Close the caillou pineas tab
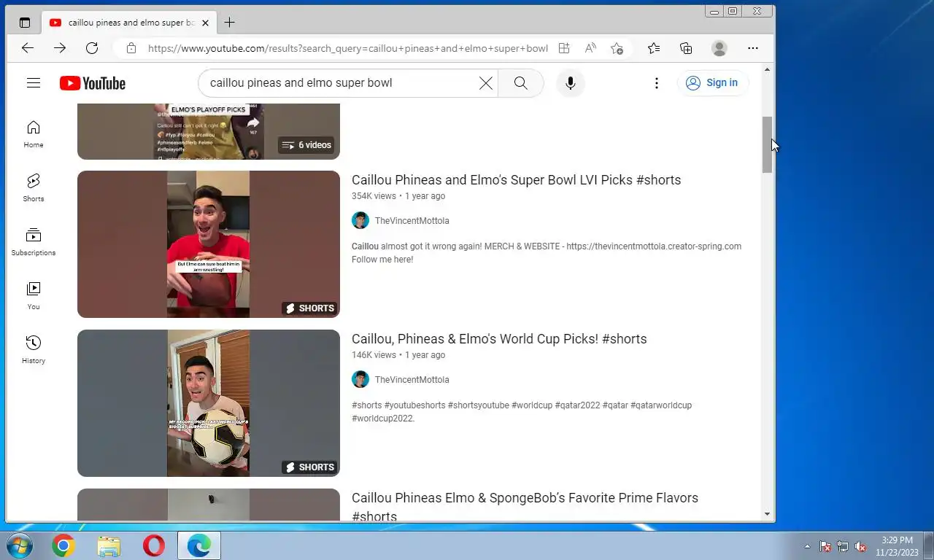The width and height of the screenshot is (934, 560). pyautogui.click(x=205, y=23)
